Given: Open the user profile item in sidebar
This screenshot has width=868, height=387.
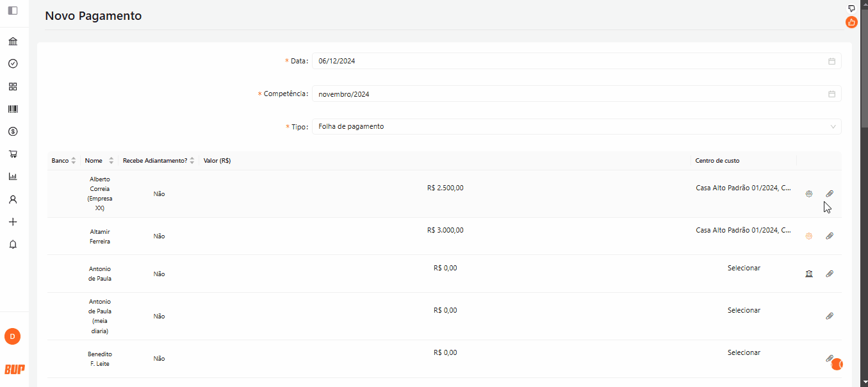Looking at the screenshot, I should coord(13,199).
